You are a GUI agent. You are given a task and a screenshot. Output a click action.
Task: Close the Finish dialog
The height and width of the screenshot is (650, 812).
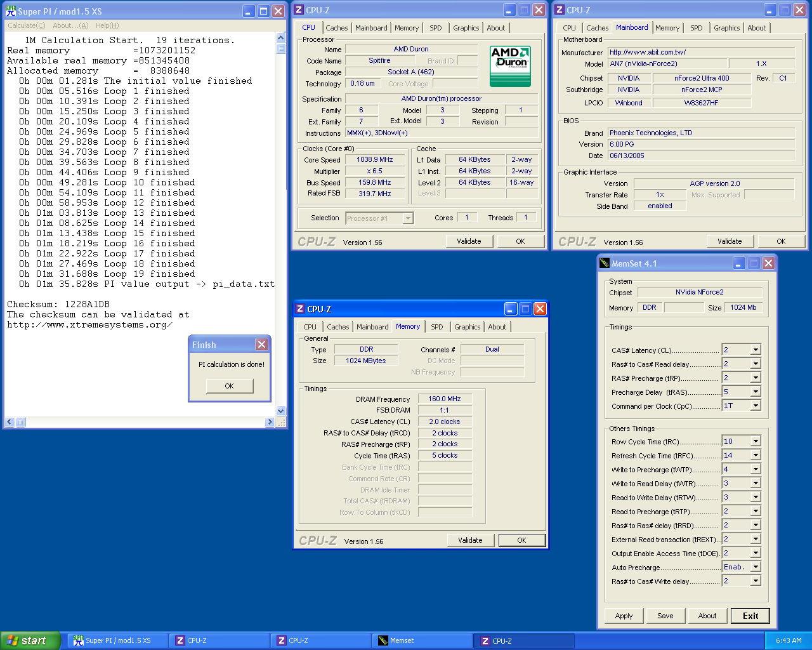tap(261, 344)
